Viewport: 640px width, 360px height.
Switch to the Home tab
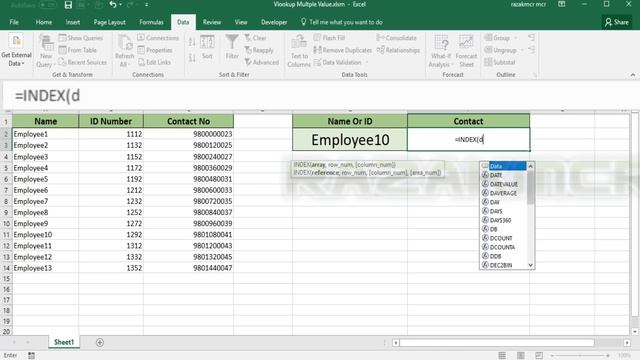pos(44,22)
